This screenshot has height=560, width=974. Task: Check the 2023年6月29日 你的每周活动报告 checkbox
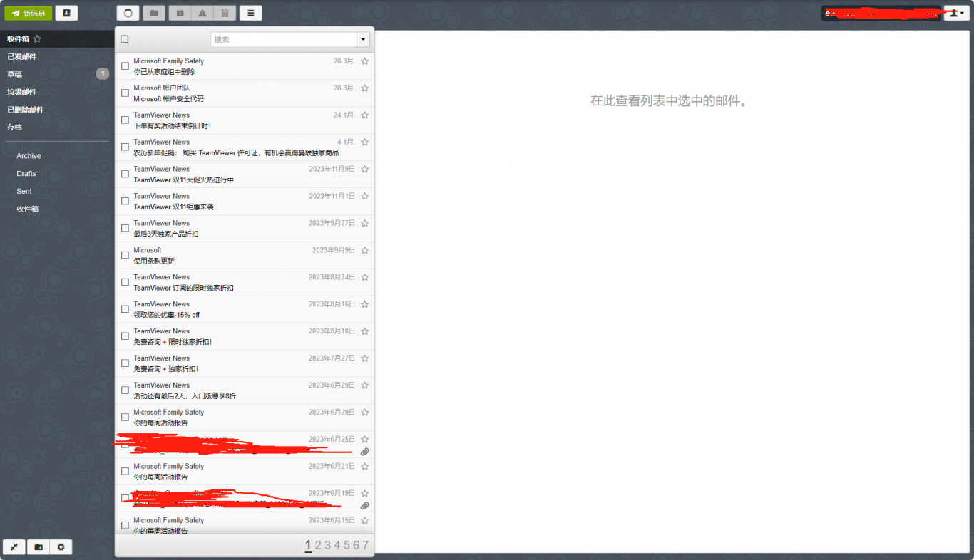pyautogui.click(x=125, y=418)
